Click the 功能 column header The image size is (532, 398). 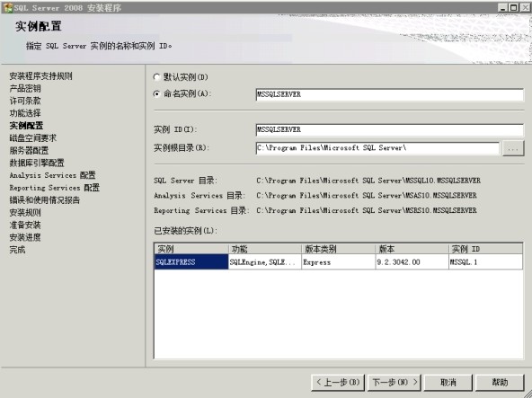tap(265, 249)
